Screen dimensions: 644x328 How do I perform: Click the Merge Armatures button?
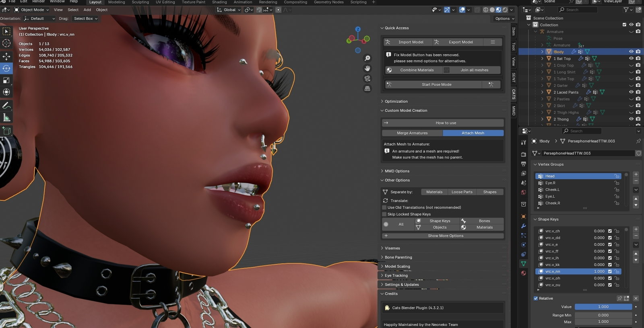click(x=412, y=133)
